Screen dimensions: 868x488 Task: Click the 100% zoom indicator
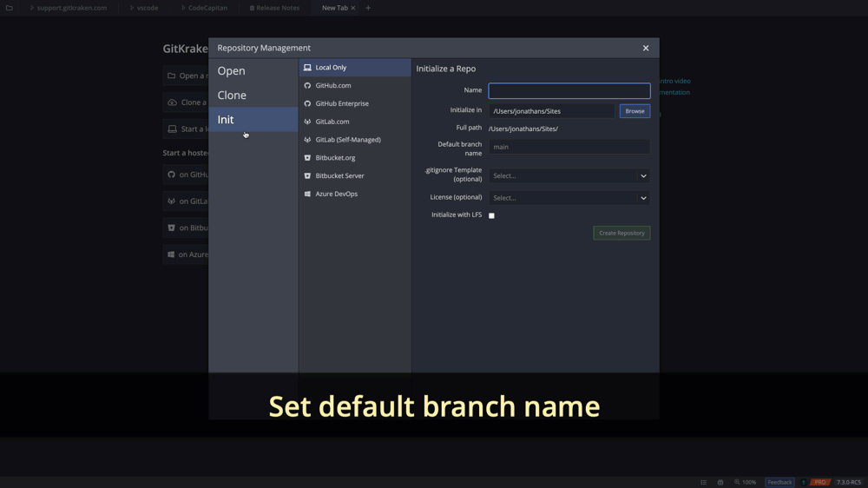point(745,483)
